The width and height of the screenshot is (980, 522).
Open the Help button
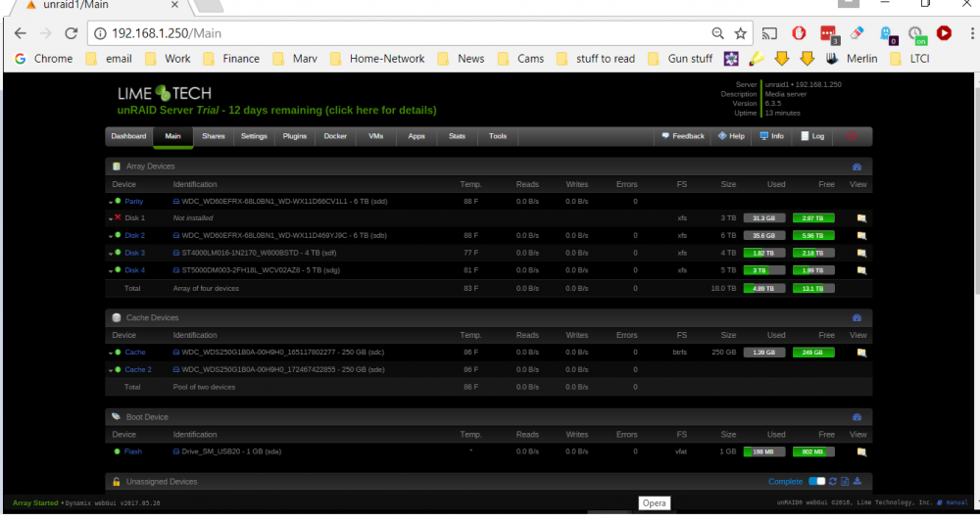[731, 136]
